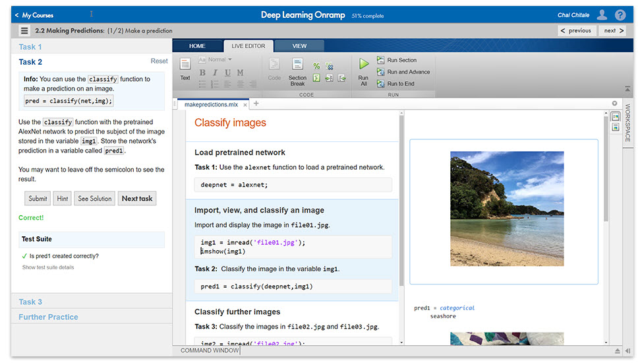Show output inline layout icon
The width and height of the screenshot is (644, 363).
pyautogui.click(x=615, y=127)
